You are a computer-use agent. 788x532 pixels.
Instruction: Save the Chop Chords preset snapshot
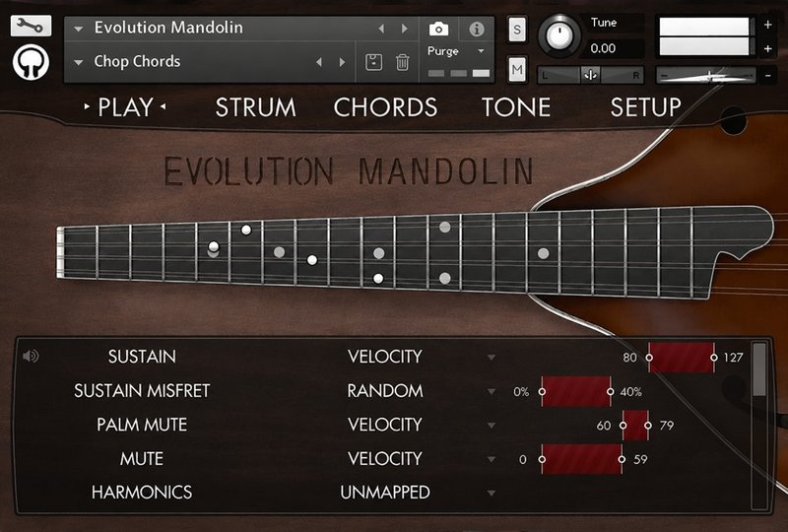(373, 62)
